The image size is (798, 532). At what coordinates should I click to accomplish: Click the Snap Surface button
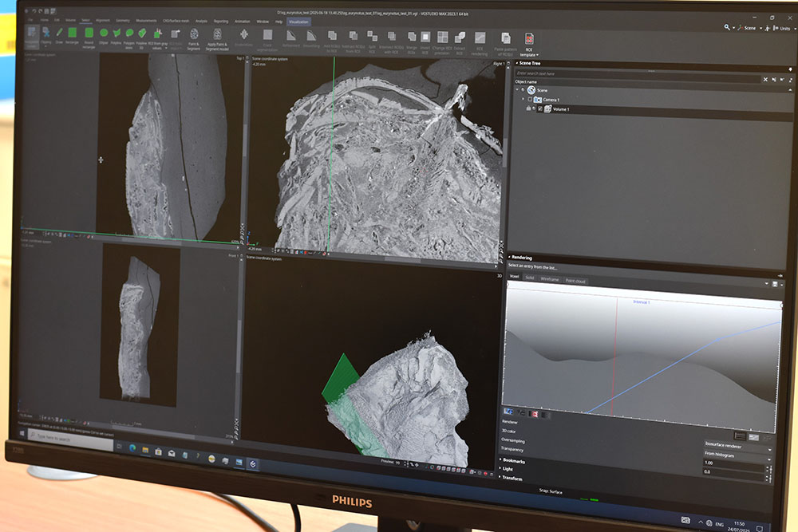click(550, 492)
